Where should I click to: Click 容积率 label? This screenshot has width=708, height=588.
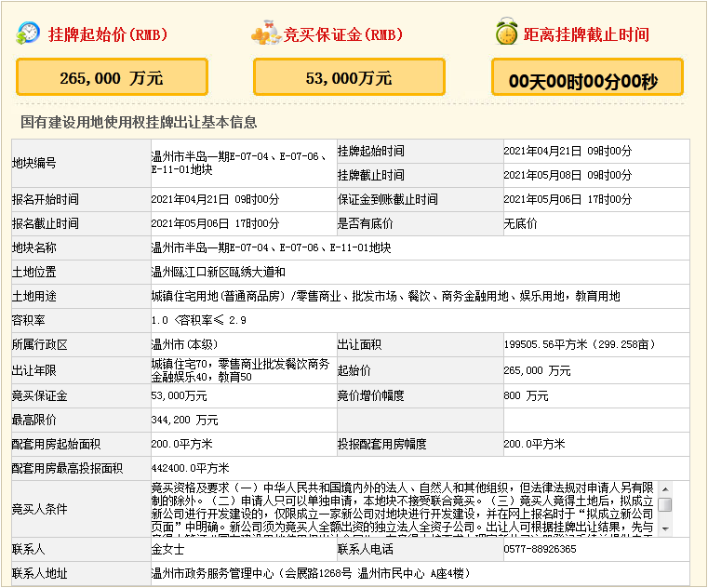click(x=29, y=320)
